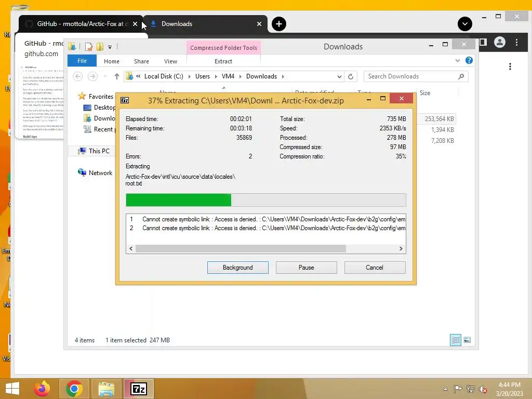This screenshot has height=399, width=532.
Task: Open browser three-dot menu
Action: coord(517,43)
